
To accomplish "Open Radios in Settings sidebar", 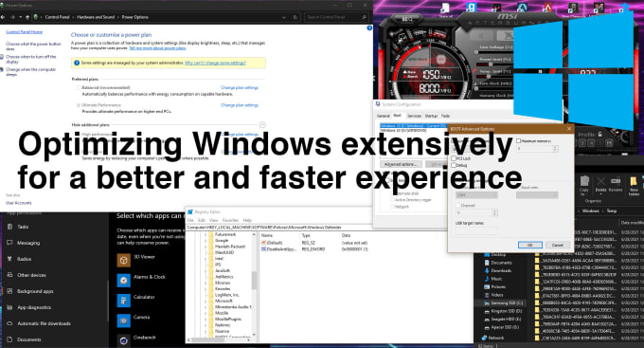I will [x=19, y=259].
